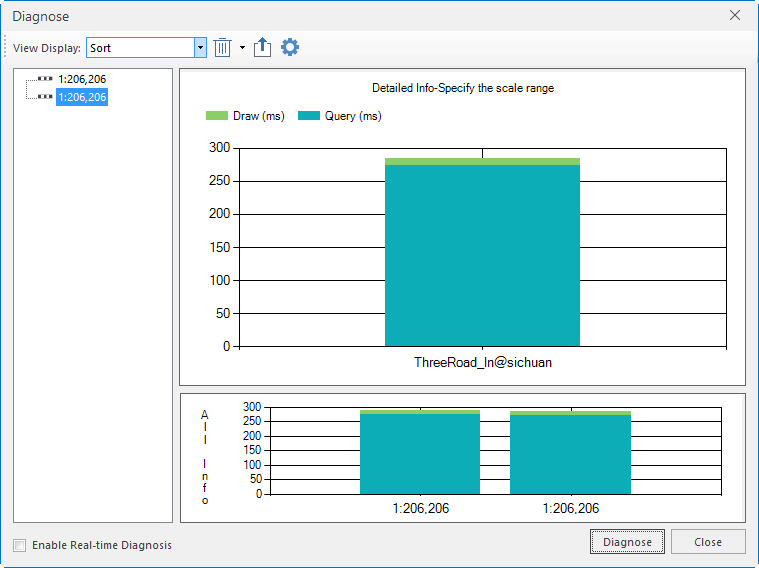Click the node icon of the highlighted tree entry
The width and height of the screenshot is (759, 568).
coord(45,97)
